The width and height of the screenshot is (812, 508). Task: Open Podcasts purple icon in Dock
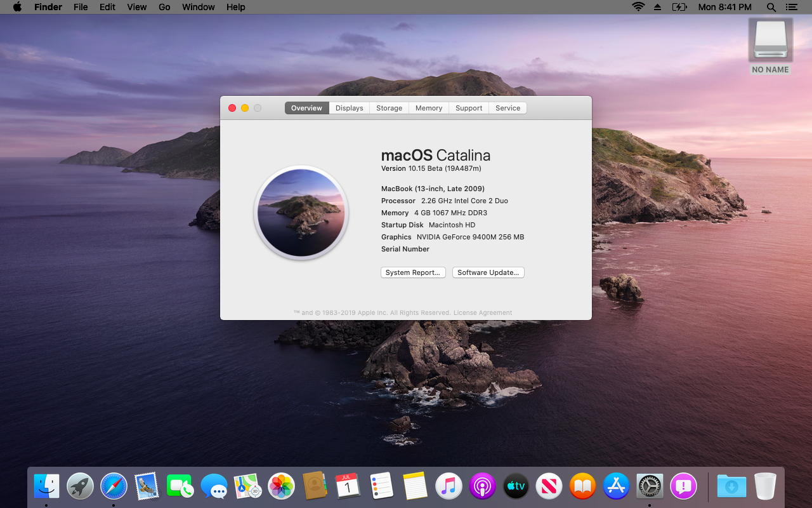[x=482, y=486]
